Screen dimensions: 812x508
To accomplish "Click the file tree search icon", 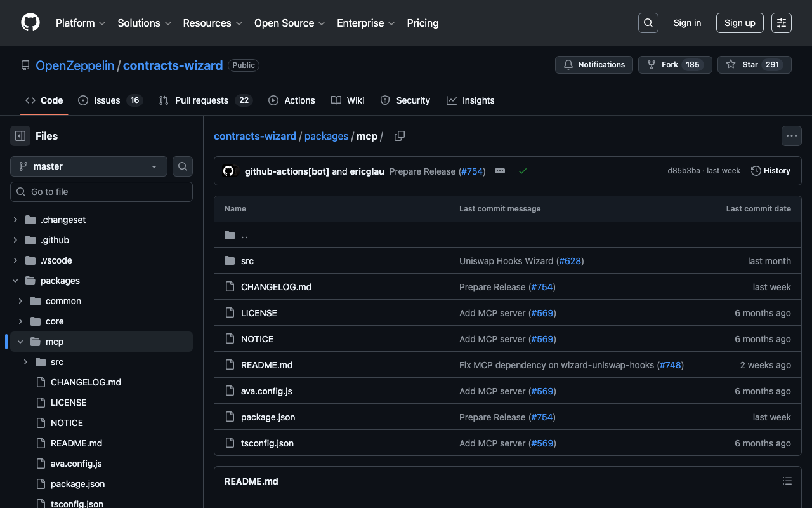I will pyautogui.click(x=183, y=166).
